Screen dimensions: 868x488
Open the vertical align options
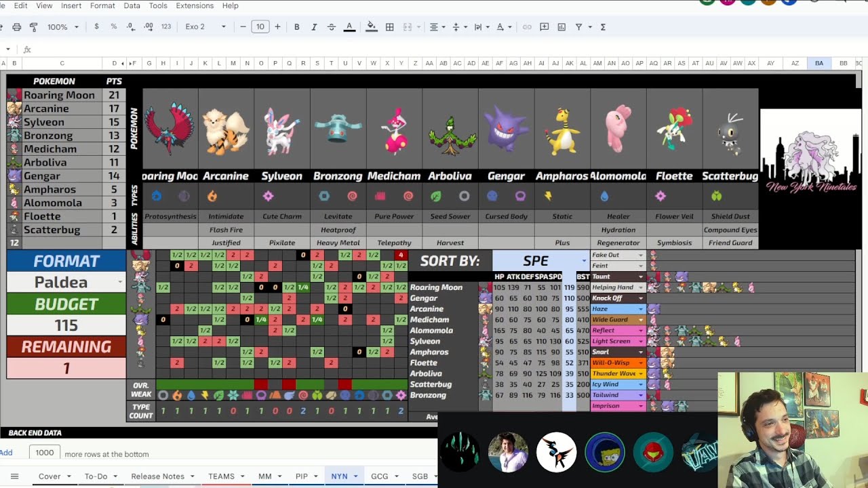[458, 27]
